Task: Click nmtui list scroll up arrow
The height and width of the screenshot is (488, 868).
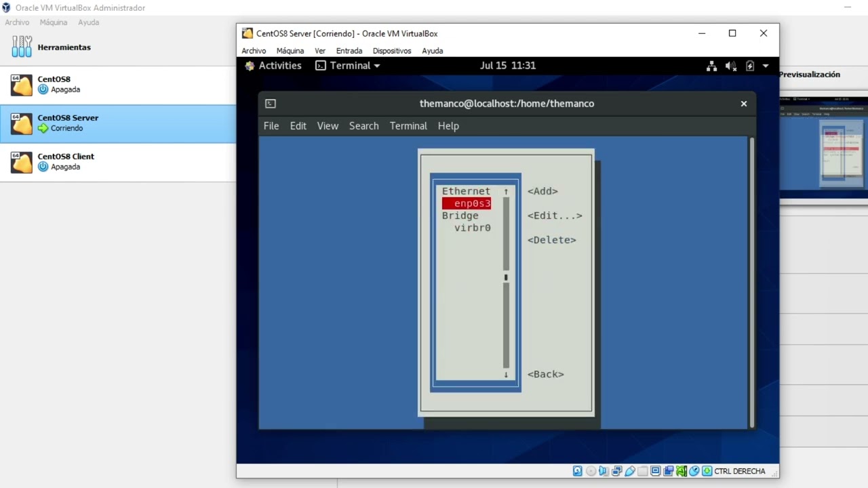Action: (506, 191)
